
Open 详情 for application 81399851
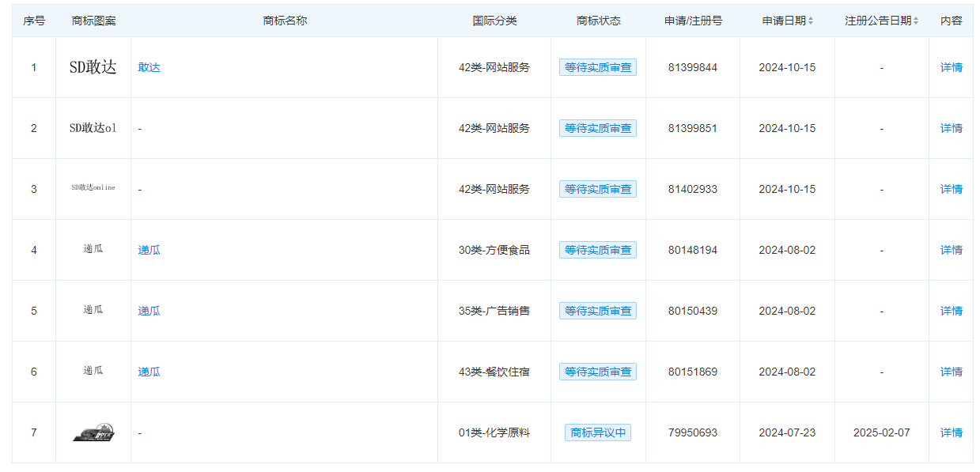tap(951, 128)
